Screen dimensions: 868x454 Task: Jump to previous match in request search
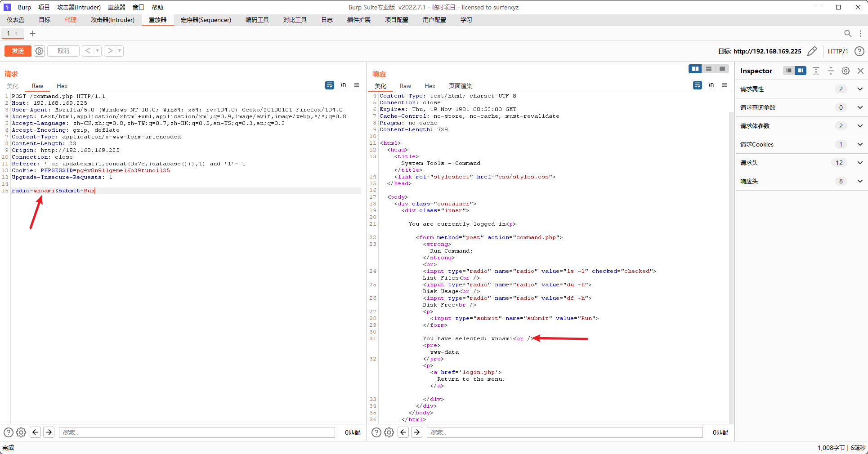coord(36,432)
